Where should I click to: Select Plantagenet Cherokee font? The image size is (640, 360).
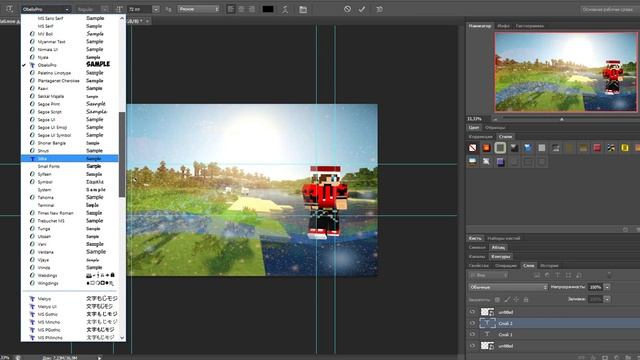[x=70, y=81]
